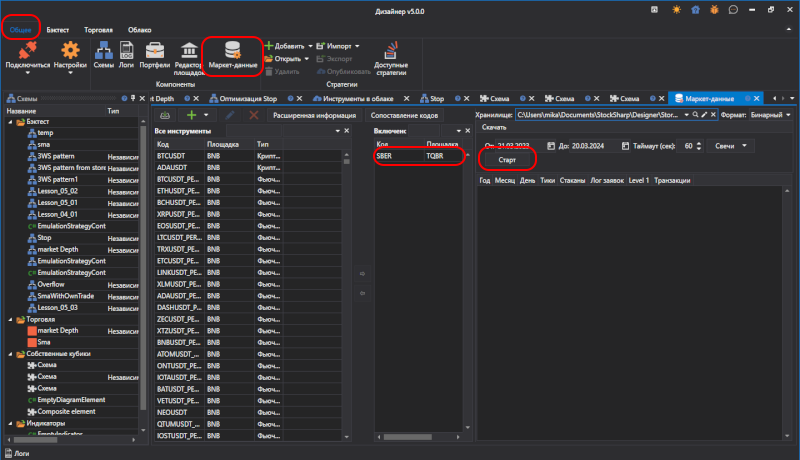Click the bug report icon in title bar
The width and height of the screenshot is (800, 460).
click(714, 10)
